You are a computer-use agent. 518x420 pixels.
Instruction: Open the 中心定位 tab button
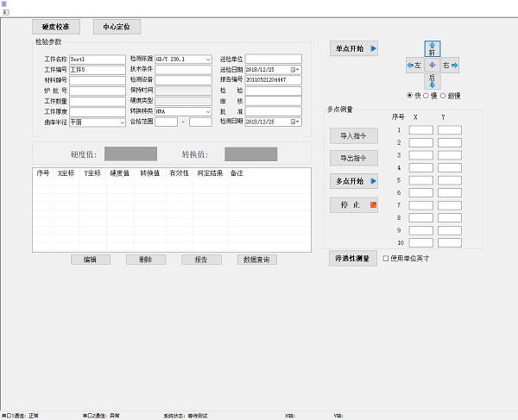click(117, 27)
